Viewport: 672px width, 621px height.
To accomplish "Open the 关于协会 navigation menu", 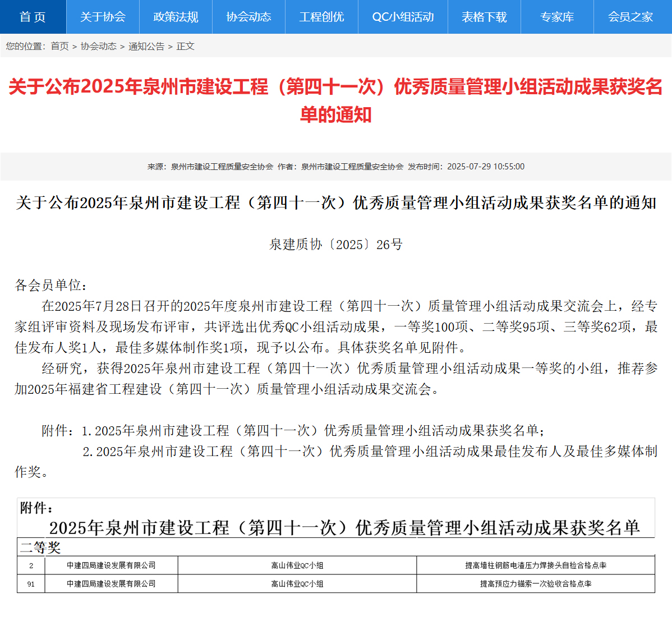I will pos(103,17).
